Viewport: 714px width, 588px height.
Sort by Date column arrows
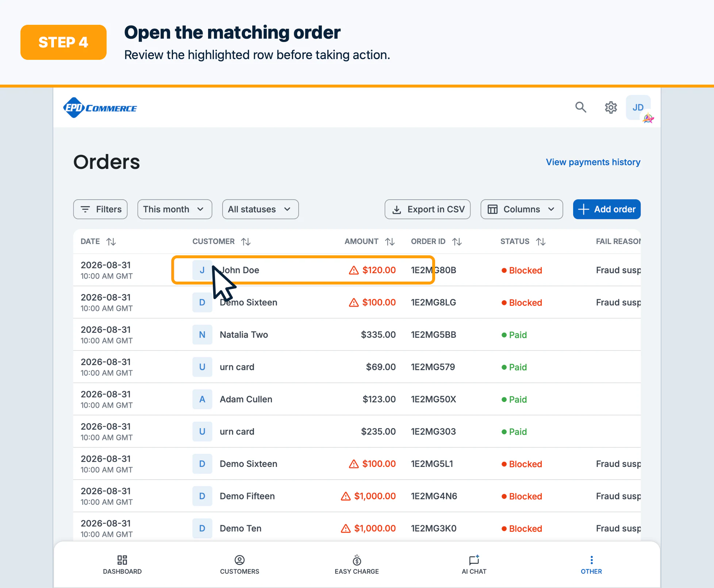(111, 241)
